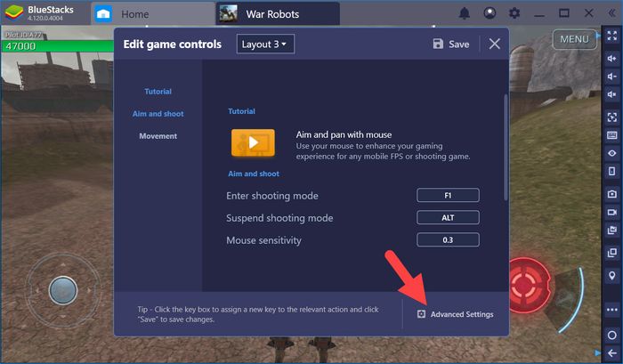Click the 'Enter shooting mode' label
Image resolution: width=623 pixels, height=364 pixels.
point(272,196)
